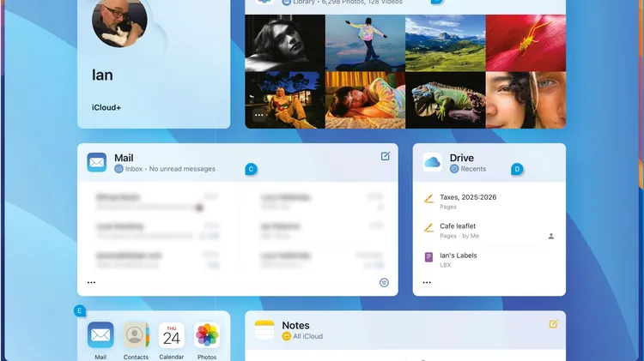
Task: Open the black and white portrait photo
Action: pyautogui.click(x=285, y=43)
